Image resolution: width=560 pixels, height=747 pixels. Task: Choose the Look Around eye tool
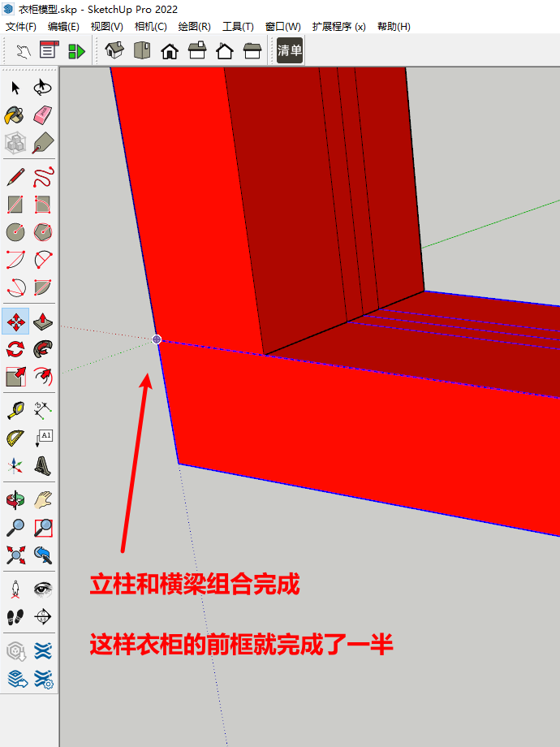coord(43,589)
